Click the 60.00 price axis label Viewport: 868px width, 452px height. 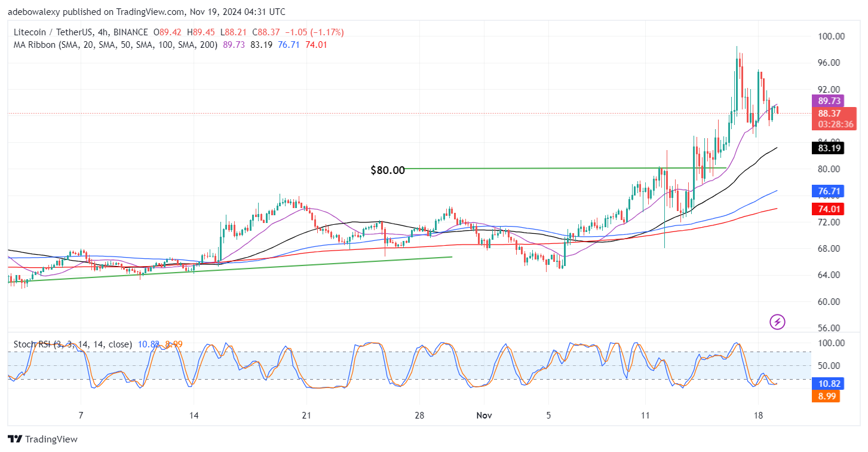(829, 302)
